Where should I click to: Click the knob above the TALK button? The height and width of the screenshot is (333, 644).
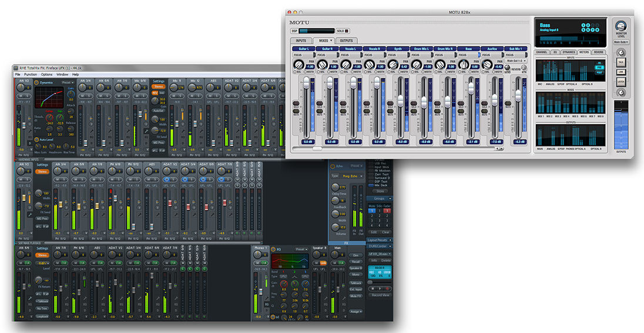point(620,52)
